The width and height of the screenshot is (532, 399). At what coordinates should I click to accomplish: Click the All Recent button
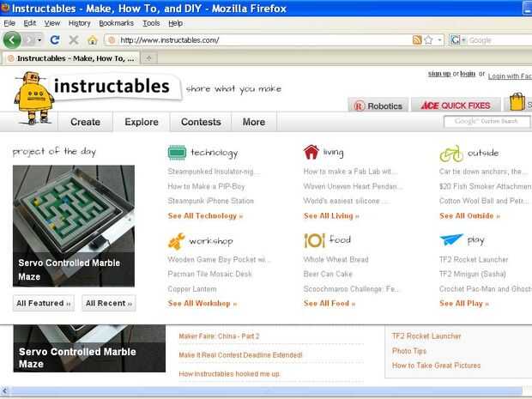[x=109, y=303]
